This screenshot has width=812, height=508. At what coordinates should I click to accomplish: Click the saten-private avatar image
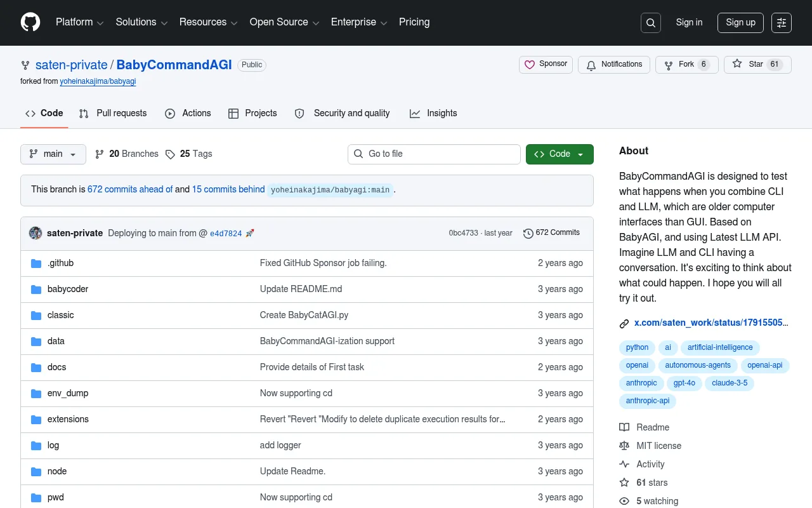pyautogui.click(x=36, y=233)
